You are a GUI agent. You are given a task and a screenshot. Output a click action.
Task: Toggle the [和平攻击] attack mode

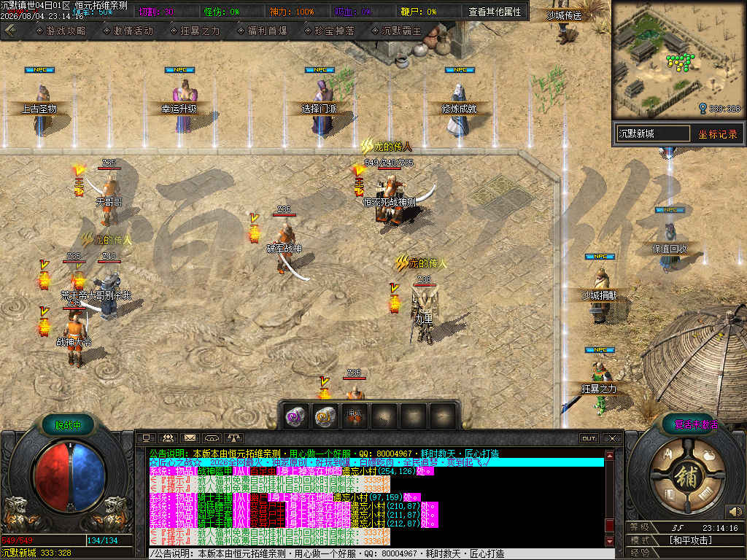tap(690, 540)
